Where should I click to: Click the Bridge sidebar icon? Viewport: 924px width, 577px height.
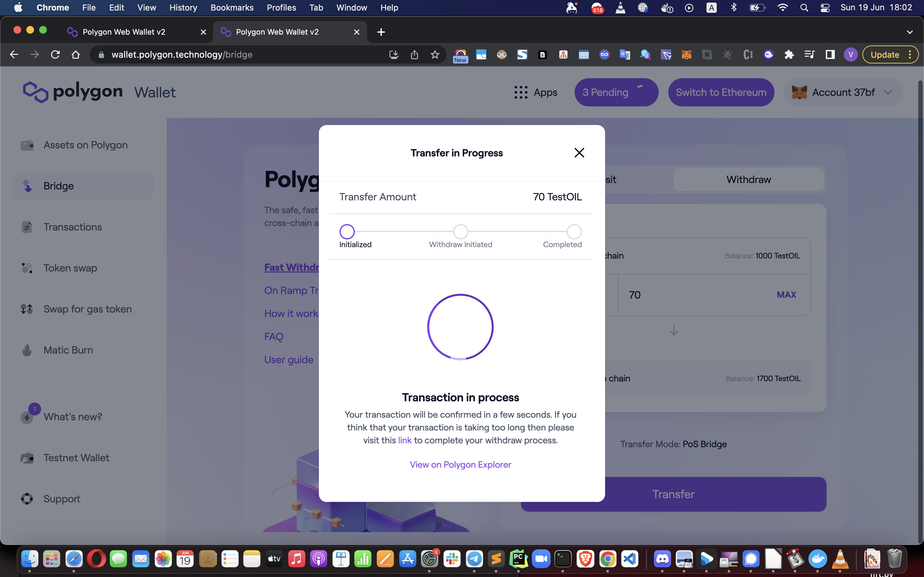[x=27, y=186]
